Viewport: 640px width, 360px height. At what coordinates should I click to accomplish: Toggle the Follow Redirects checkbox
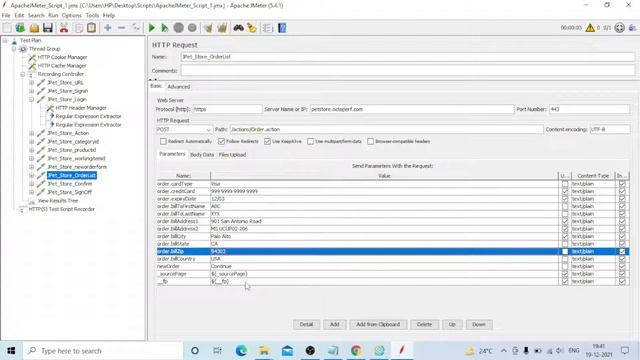(x=221, y=141)
